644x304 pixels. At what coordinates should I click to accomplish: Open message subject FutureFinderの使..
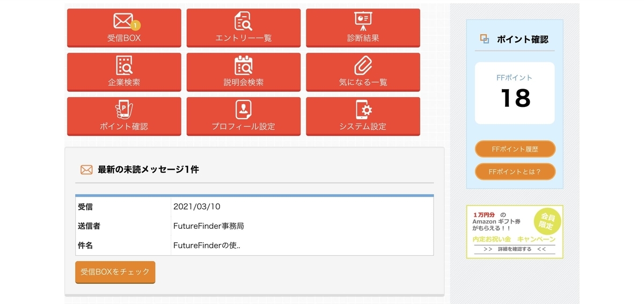(207, 245)
